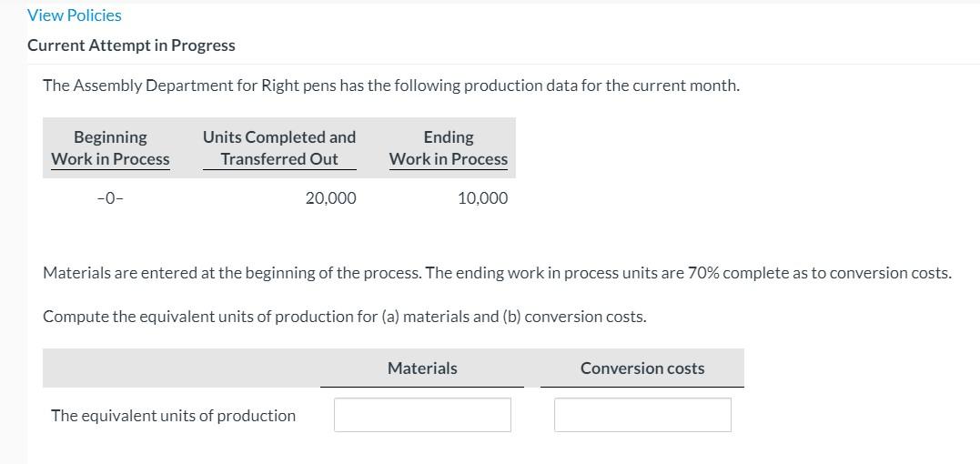Select the 10,000 ending work in process value
This screenshot has width=980, height=464.
click(x=482, y=198)
